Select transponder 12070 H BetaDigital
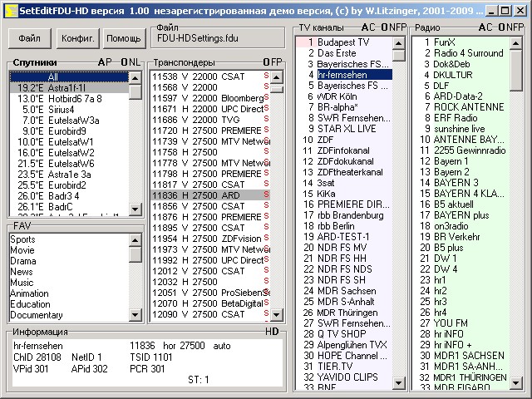532x399 pixels. [x=210, y=303]
